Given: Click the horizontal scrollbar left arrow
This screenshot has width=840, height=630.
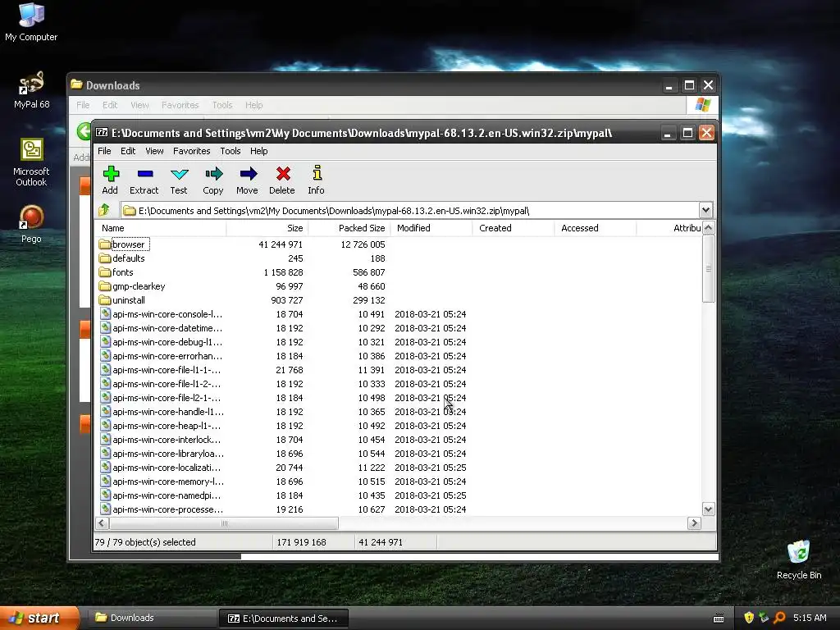Looking at the screenshot, I should (102, 523).
